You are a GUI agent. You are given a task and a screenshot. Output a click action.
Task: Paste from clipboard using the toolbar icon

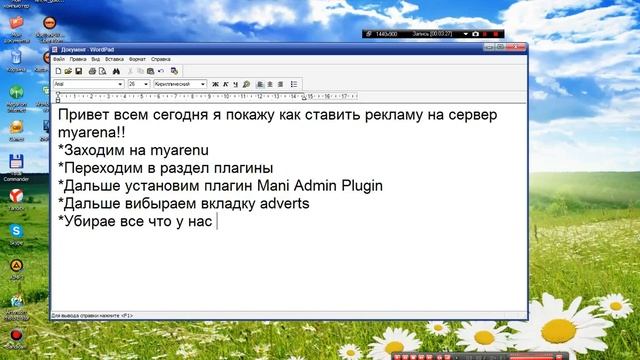click(x=151, y=71)
